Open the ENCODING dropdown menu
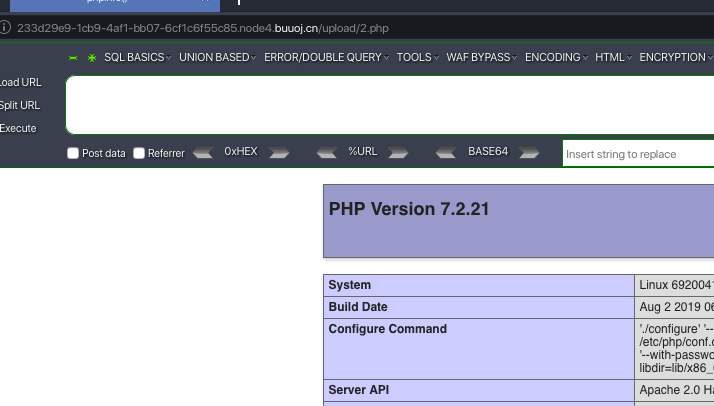Image resolution: width=714 pixels, height=406 pixels. (556, 57)
